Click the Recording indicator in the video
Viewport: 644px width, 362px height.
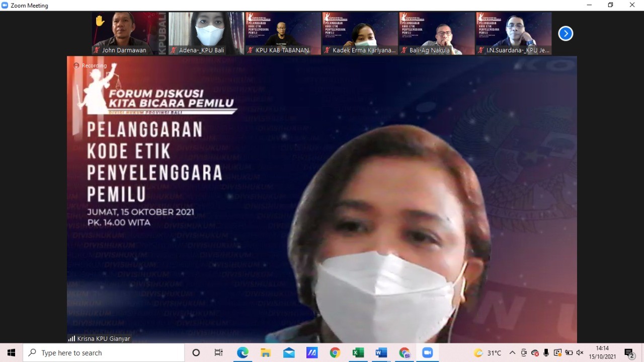click(91, 65)
